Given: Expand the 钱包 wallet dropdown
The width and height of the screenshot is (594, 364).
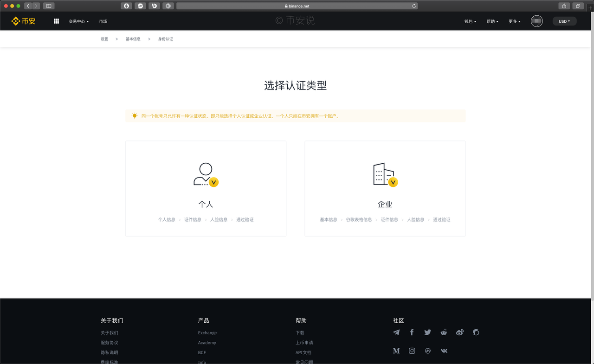Looking at the screenshot, I should 470,21.
